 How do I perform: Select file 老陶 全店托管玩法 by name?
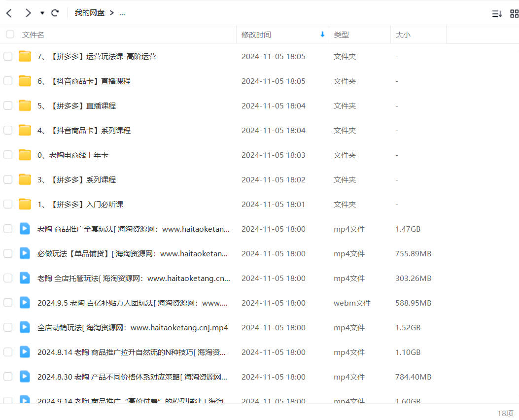[x=134, y=279]
